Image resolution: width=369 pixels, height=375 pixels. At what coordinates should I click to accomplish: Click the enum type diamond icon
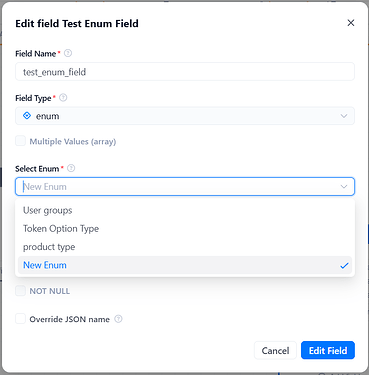[x=27, y=116]
